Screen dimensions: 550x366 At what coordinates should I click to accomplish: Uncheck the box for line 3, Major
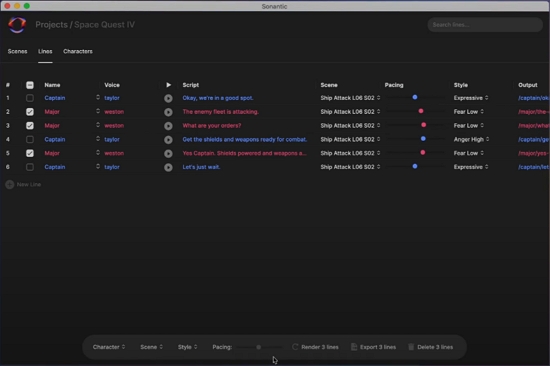(x=30, y=126)
